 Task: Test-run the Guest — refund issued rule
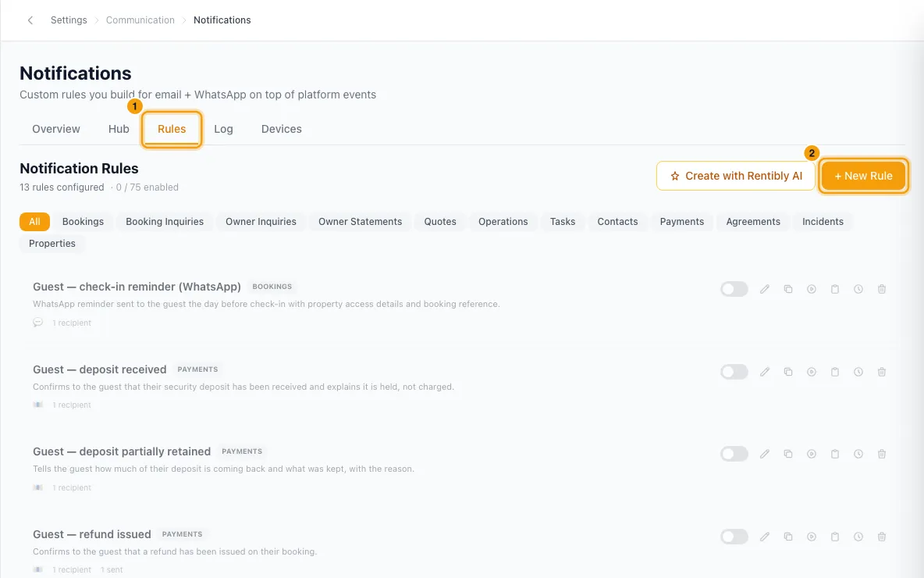pos(812,537)
